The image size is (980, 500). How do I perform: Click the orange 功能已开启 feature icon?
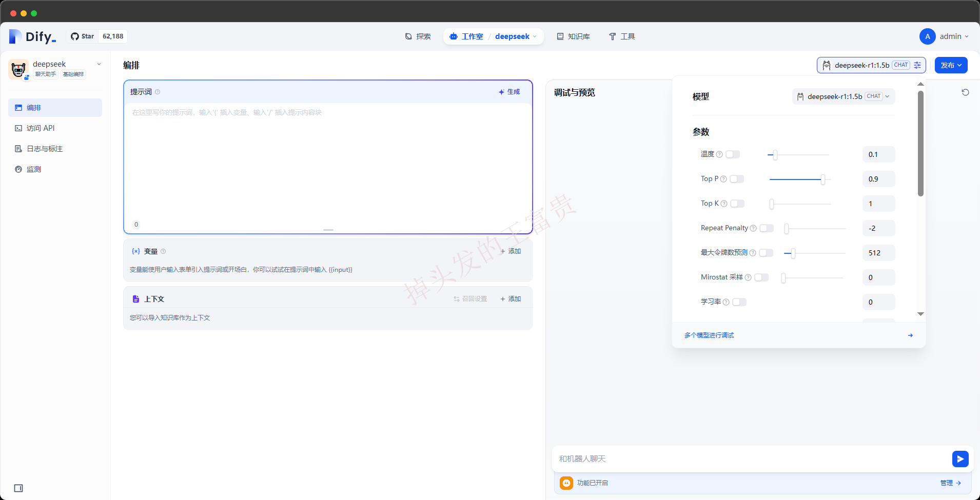tap(566, 483)
